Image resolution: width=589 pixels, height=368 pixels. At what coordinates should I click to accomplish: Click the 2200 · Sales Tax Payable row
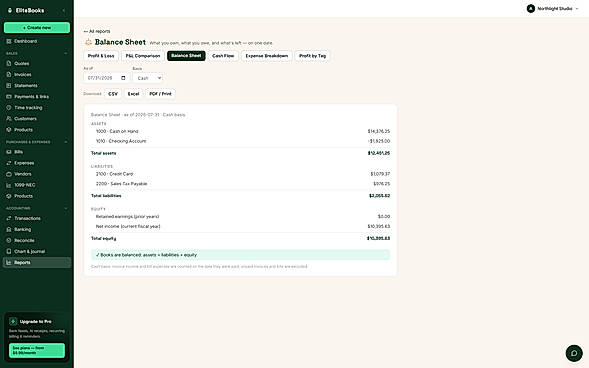[240, 184]
